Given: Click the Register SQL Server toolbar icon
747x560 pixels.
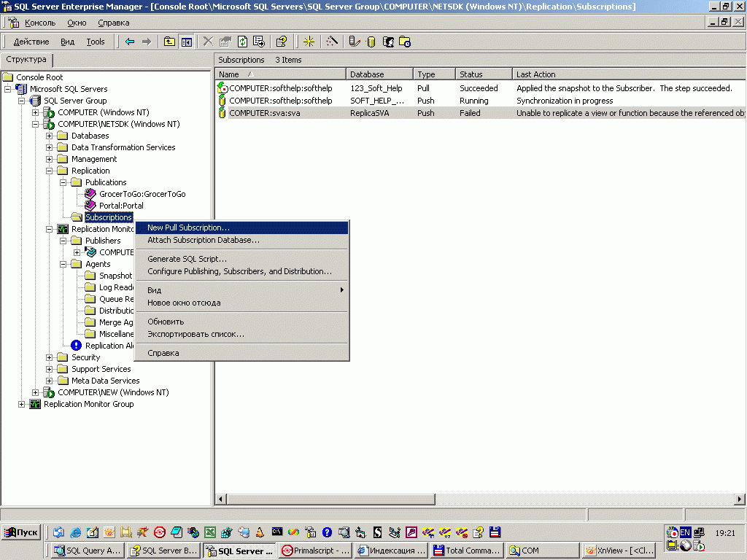Looking at the screenshot, I should 354,42.
